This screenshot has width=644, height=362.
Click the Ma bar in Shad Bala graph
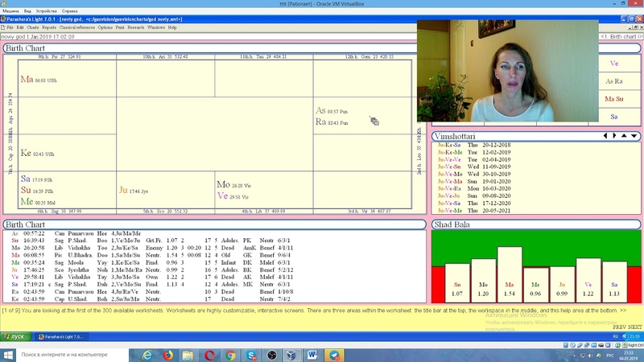click(x=510, y=274)
